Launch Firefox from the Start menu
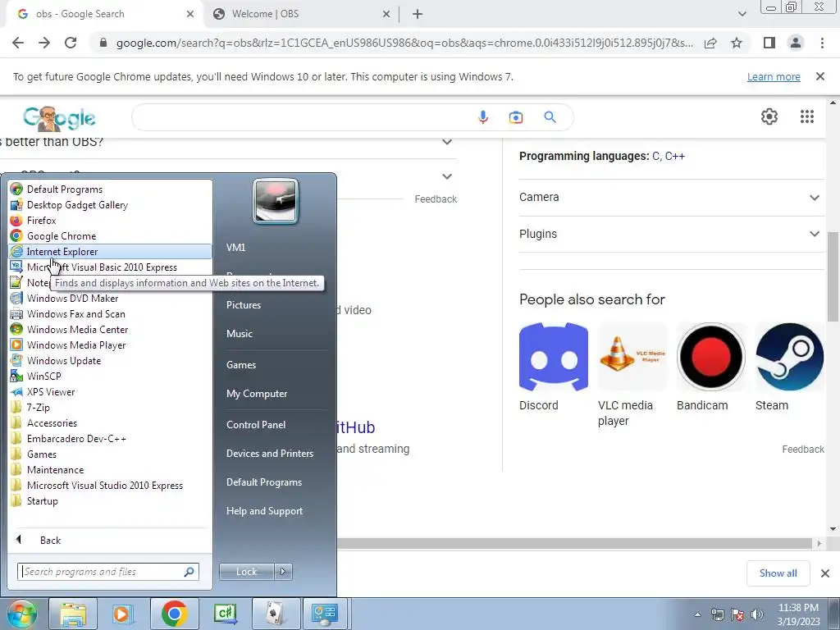840x630 pixels. [x=110, y=220]
